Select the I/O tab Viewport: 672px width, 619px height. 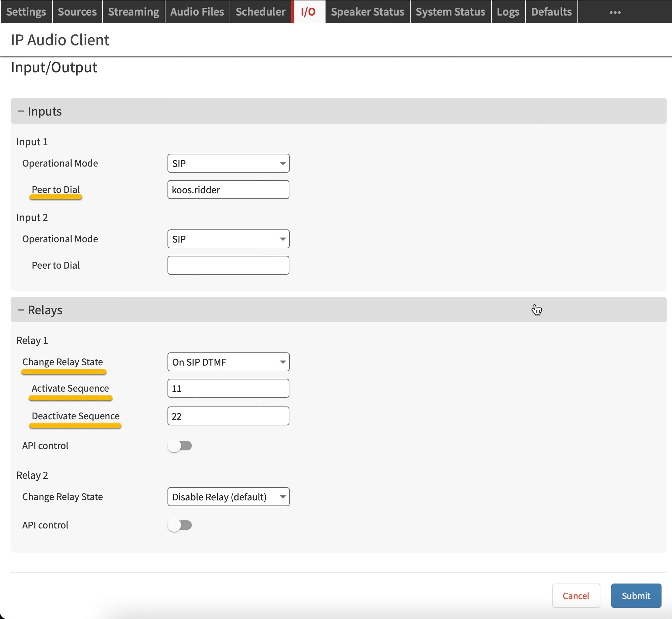(308, 12)
